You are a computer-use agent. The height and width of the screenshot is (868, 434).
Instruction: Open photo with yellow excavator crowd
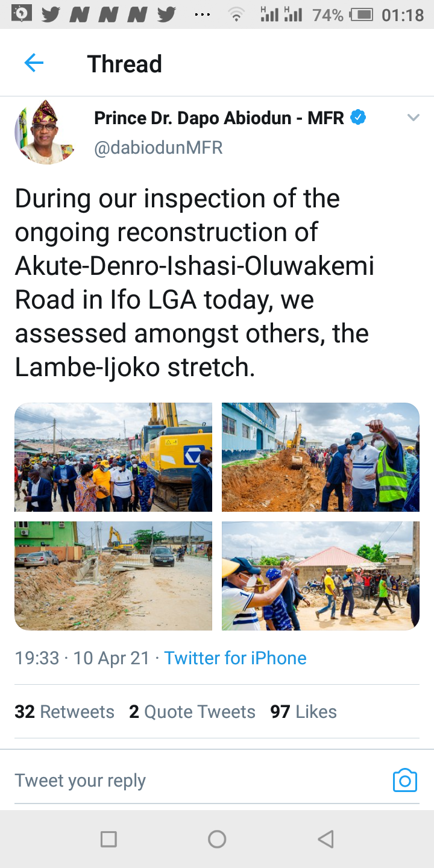pyautogui.click(x=113, y=457)
